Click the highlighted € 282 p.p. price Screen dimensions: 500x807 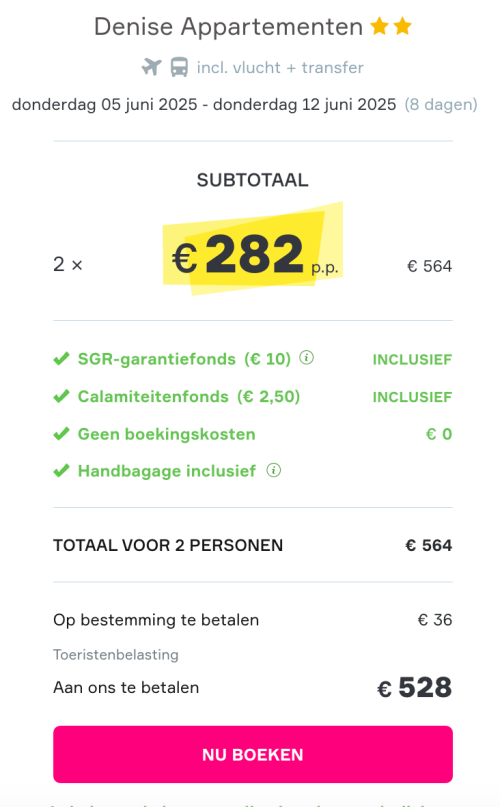pyautogui.click(x=253, y=252)
